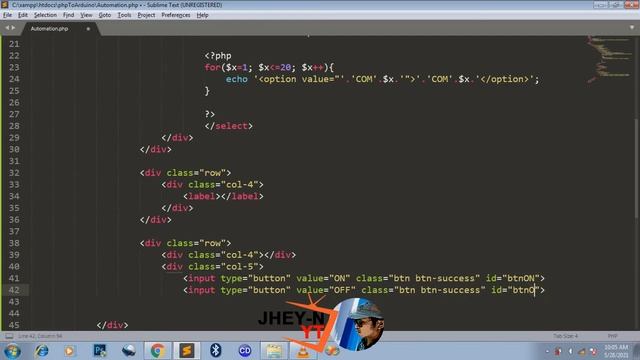
Task: Click line number 45 in the gutter
Action: click(14, 325)
